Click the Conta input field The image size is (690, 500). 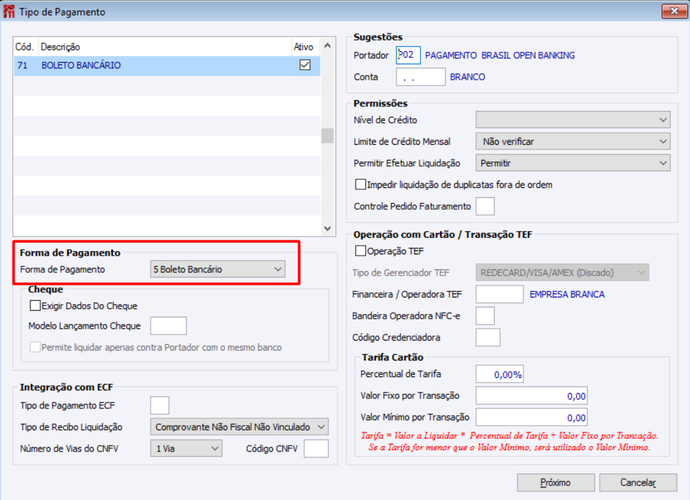(421, 77)
